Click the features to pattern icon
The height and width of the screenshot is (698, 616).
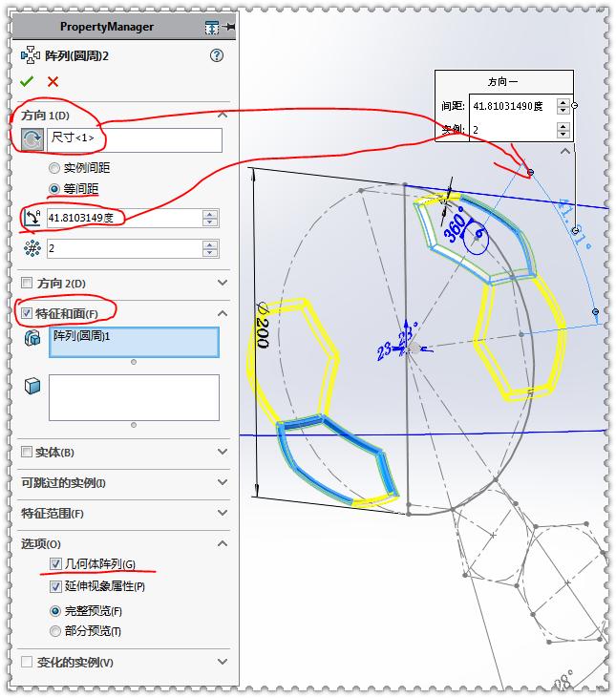click(x=32, y=338)
